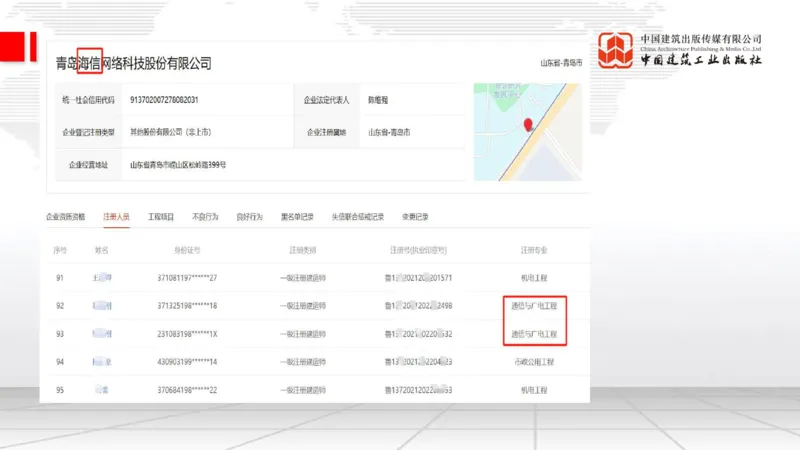Click the ID number 430903199******14

pyautogui.click(x=187, y=362)
